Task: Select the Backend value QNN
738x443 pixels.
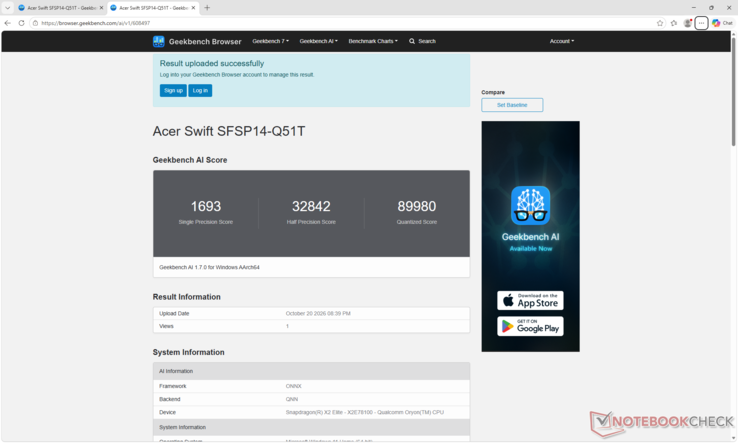Action: 292,399
